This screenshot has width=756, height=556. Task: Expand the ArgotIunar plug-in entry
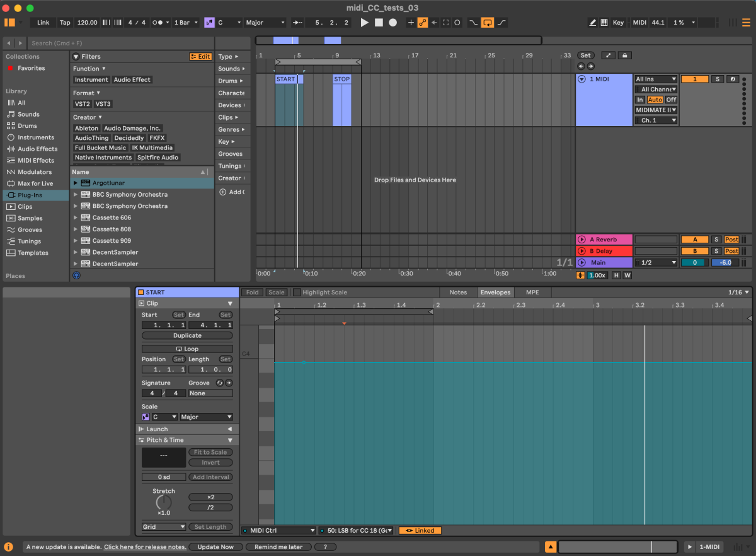[x=76, y=183]
